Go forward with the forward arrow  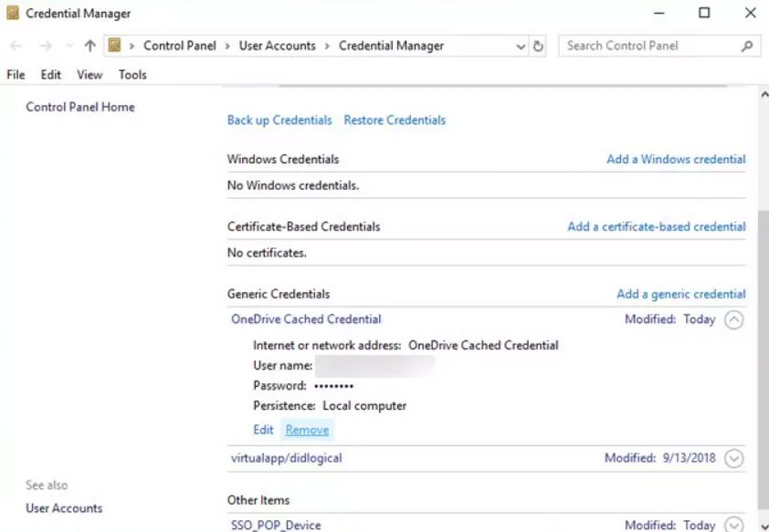pyautogui.click(x=46, y=46)
